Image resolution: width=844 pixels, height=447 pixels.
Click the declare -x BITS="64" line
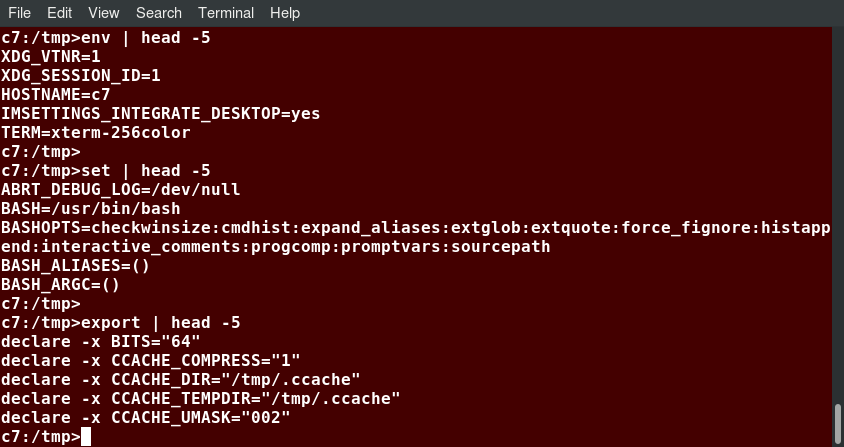pos(101,341)
